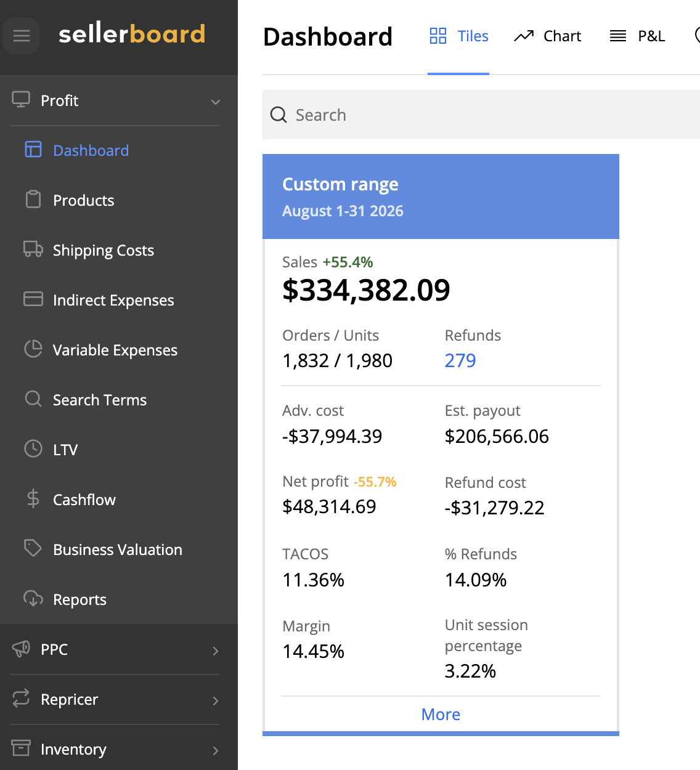Click the Products clipboard icon
Screen dimensions: 700x770
tap(33, 200)
